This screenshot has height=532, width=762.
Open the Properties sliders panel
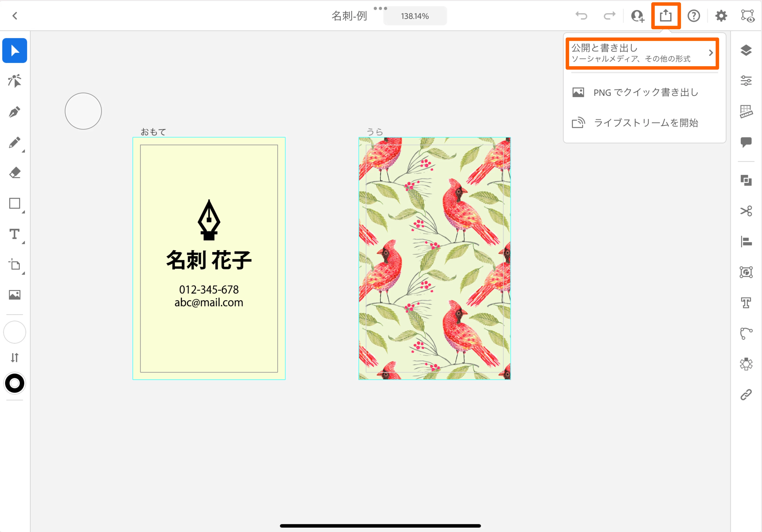[746, 81]
